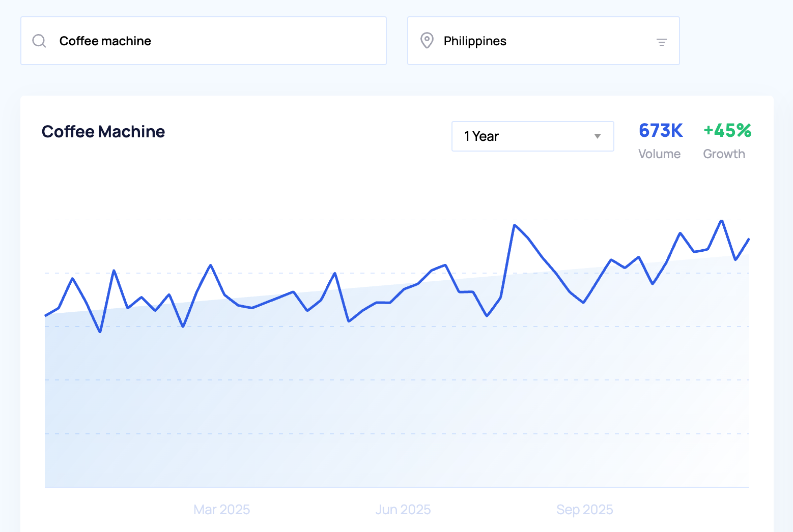Click the magnifying glass search icon
This screenshot has height=532, width=793.
pyautogui.click(x=39, y=41)
